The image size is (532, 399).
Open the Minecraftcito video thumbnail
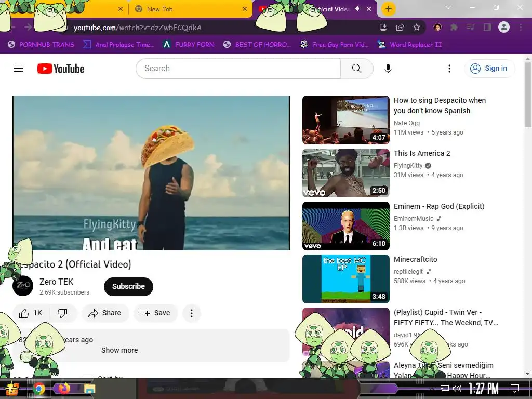click(345, 279)
